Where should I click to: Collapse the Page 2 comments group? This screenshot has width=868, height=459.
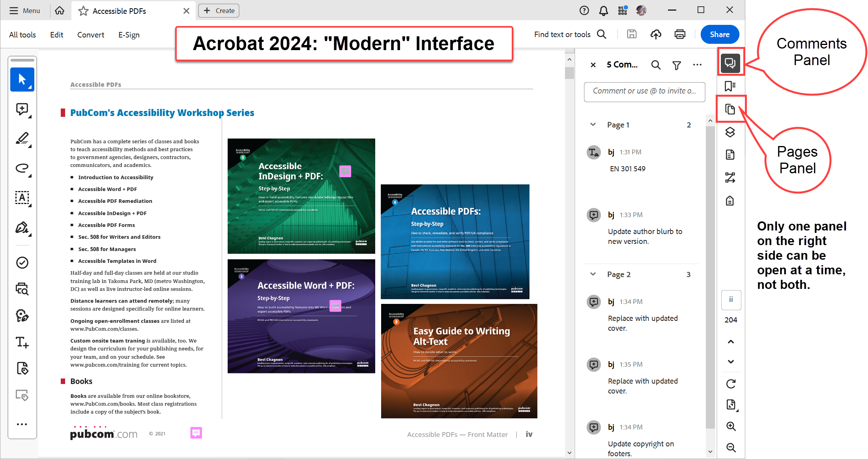click(x=593, y=274)
